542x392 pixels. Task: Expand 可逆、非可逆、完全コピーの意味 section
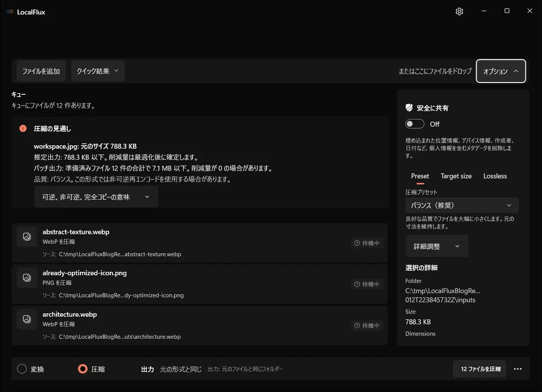[96, 197]
